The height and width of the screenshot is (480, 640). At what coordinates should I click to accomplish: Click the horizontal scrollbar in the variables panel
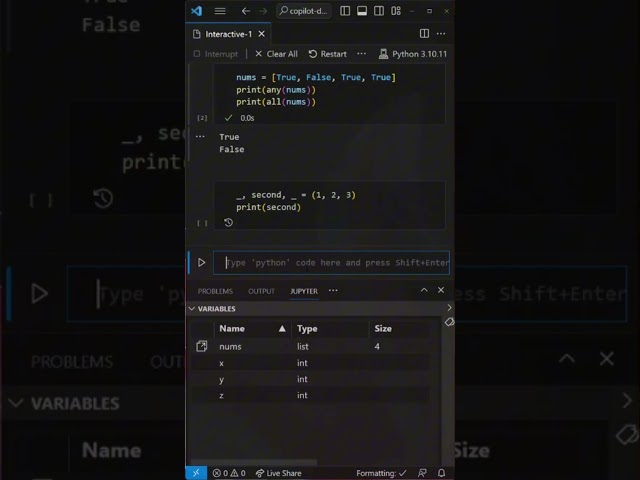[254, 462]
